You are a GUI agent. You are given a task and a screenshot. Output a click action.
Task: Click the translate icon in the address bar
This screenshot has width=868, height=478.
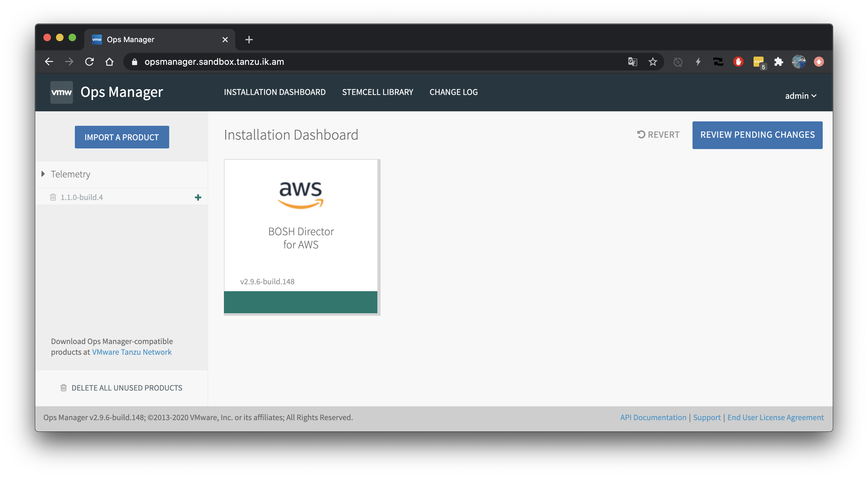632,62
